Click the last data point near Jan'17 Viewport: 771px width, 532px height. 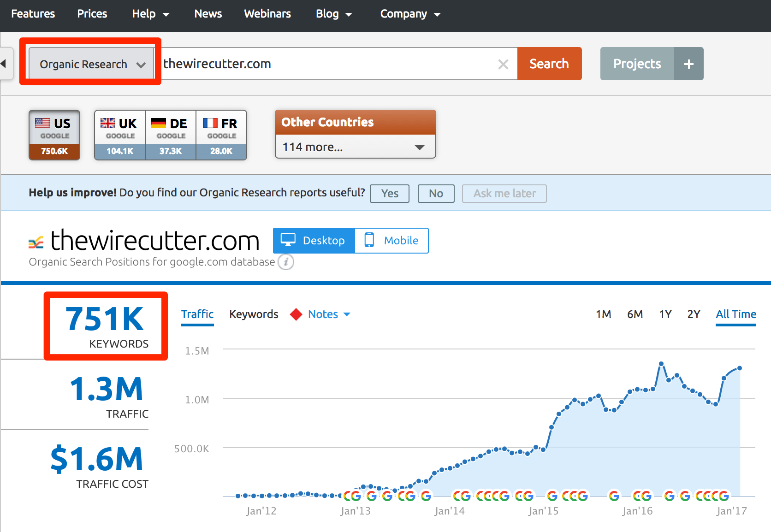pos(740,368)
